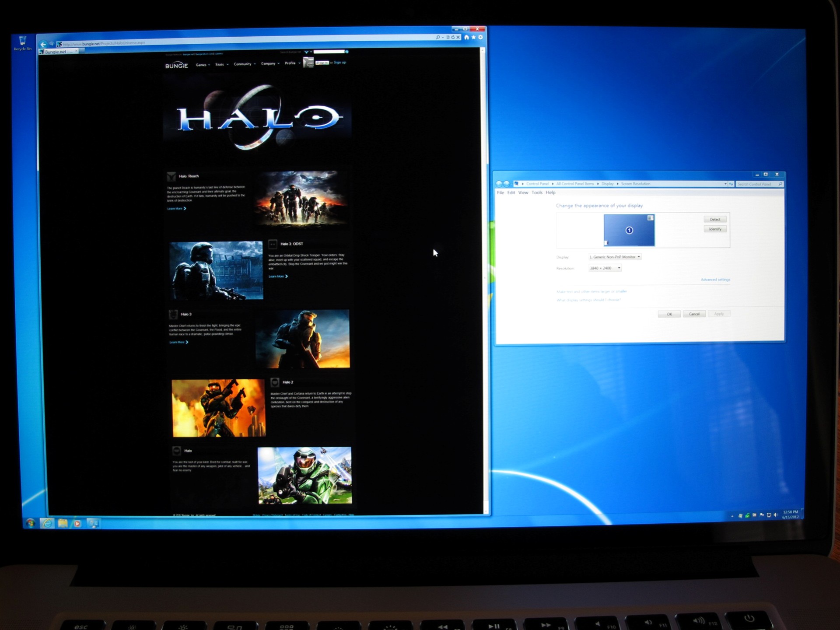Viewport: 840px width, 630px height.
Task: Open Advanced settings link
Action: [x=715, y=280]
